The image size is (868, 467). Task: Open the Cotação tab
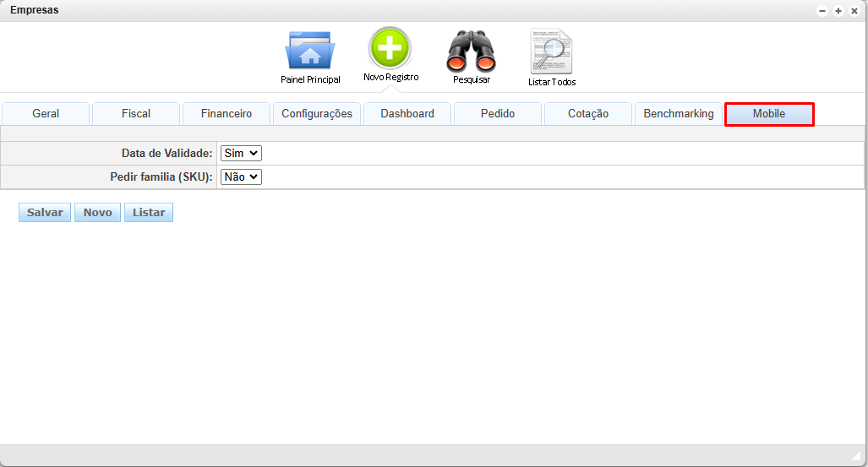[588, 114]
